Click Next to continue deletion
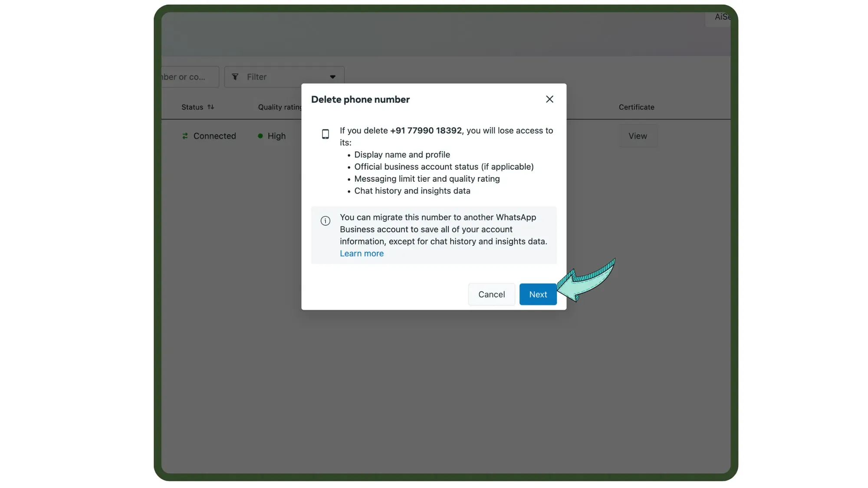The height and width of the screenshot is (488, 868). pos(538,294)
